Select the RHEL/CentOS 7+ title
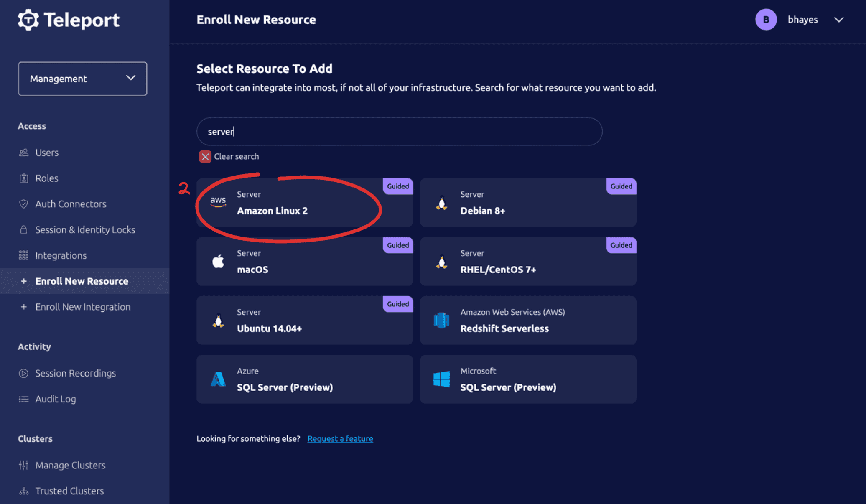 point(498,270)
